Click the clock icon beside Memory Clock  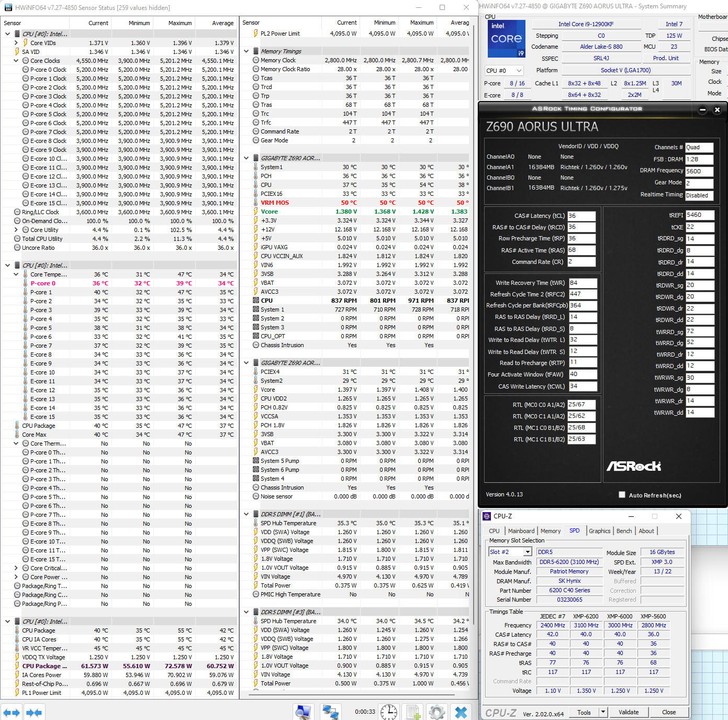click(256, 60)
